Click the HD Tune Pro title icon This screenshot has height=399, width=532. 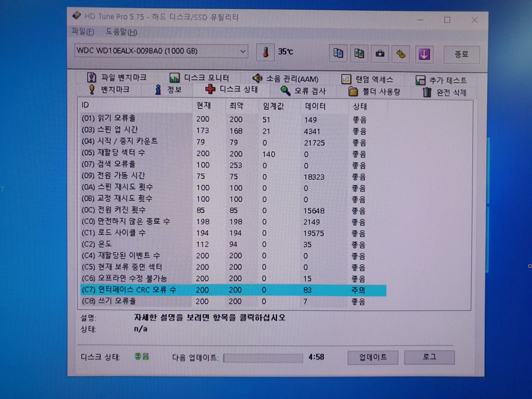77,16
